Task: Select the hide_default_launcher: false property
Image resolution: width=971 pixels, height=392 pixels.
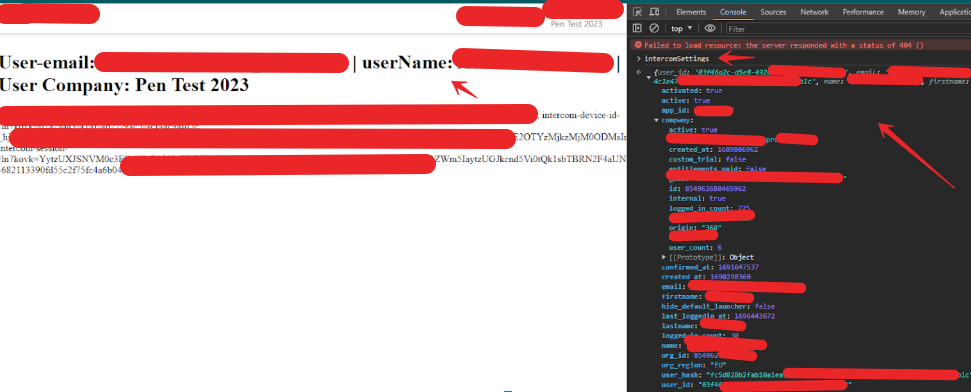Action: (x=718, y=306)
